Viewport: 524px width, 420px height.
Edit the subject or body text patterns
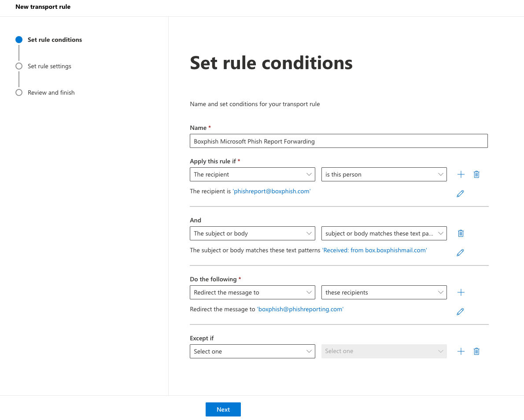[460, 253]
